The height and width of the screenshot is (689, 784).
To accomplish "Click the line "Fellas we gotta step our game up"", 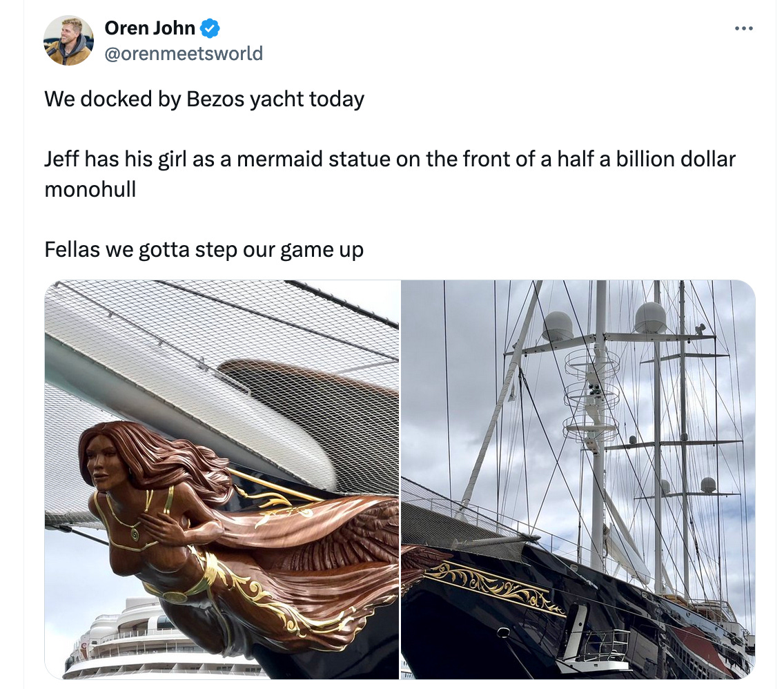I will click(x=204, y=249).
